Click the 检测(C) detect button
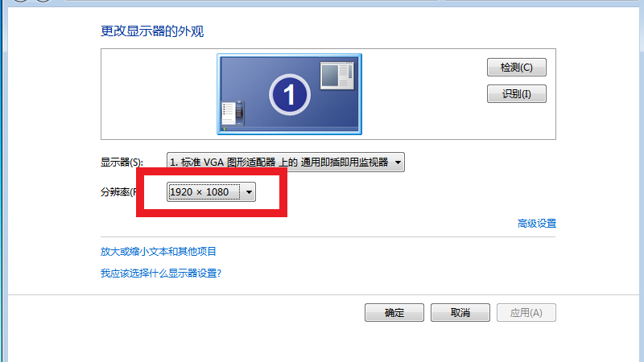This screenshot has height=362, width=644. pos(516,68)
